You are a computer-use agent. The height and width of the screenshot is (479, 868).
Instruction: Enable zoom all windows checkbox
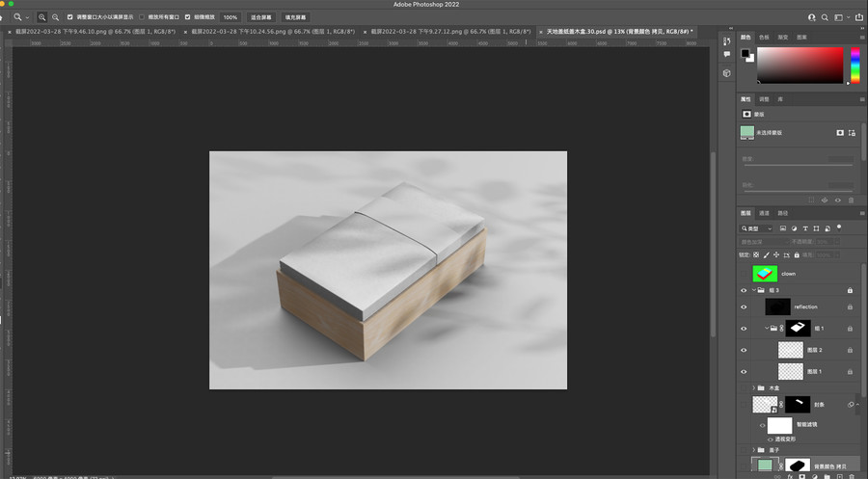point(142,17)
